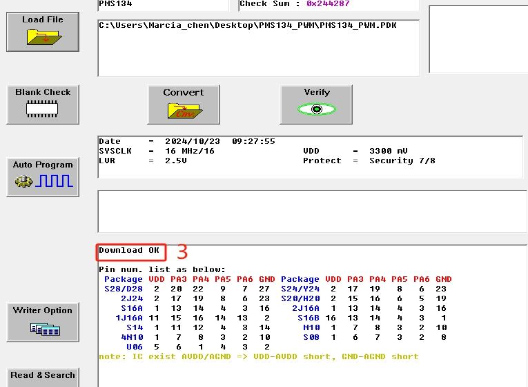528x387 pixels.
Task: Click the S14 package label
Action: pos(135,328)
